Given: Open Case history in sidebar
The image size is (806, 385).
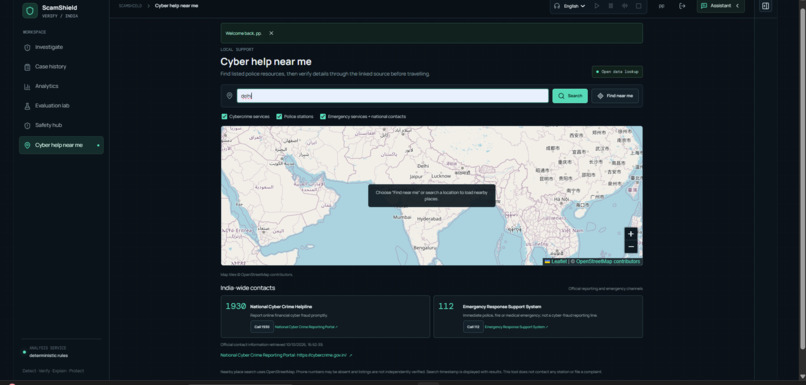Looking at the screenshot, I should click(61, 67).
